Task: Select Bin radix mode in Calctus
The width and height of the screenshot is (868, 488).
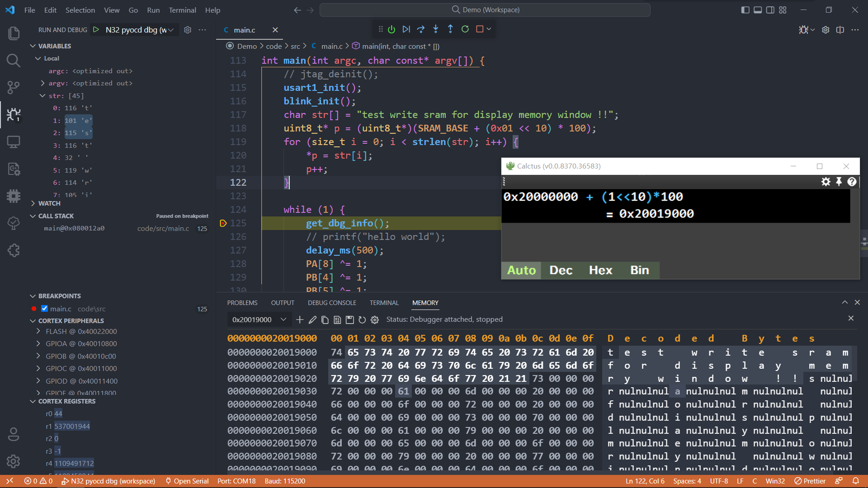Action: tap(640, 270)
